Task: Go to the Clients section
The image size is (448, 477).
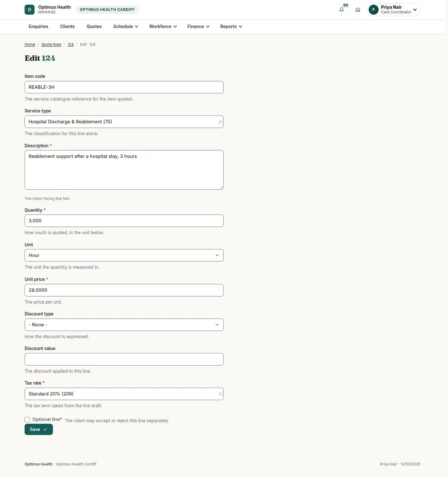Action: click(x=67, y=27)
